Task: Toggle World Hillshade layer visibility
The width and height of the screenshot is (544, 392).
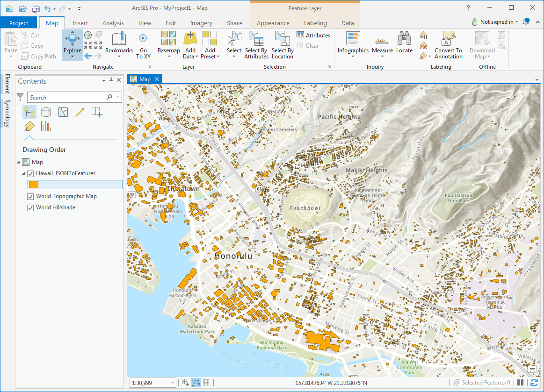Action: [30, 207]
